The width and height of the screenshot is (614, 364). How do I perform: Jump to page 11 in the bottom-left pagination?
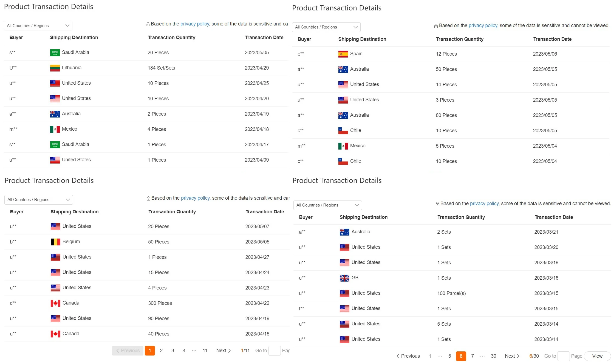(x=205, y=351)
